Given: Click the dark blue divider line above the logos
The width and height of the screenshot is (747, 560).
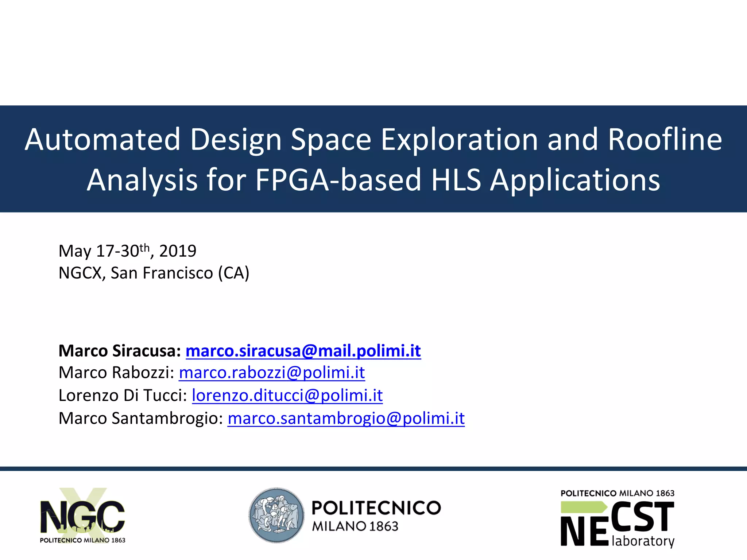Looking at the screenshot, I should click(373, 468).
